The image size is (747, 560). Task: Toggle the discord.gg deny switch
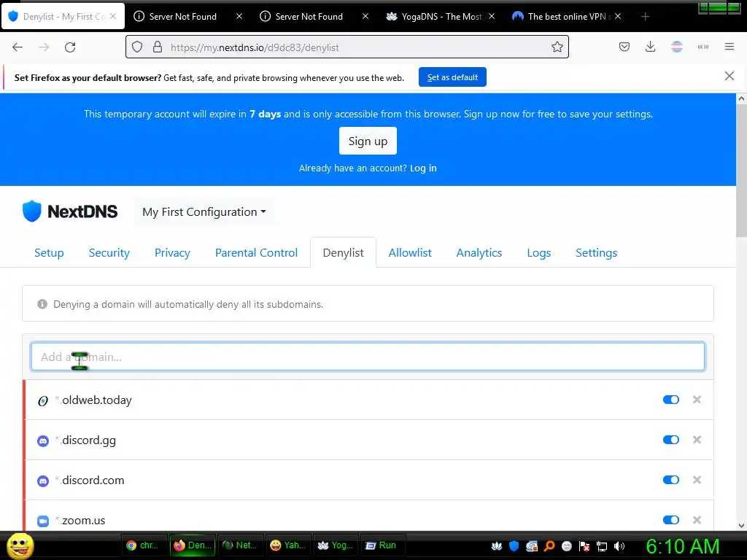(x=671, y=440)
